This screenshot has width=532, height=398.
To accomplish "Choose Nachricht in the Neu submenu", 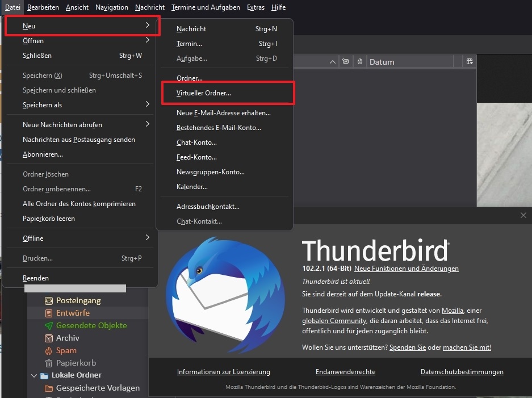I will (224, 29).
